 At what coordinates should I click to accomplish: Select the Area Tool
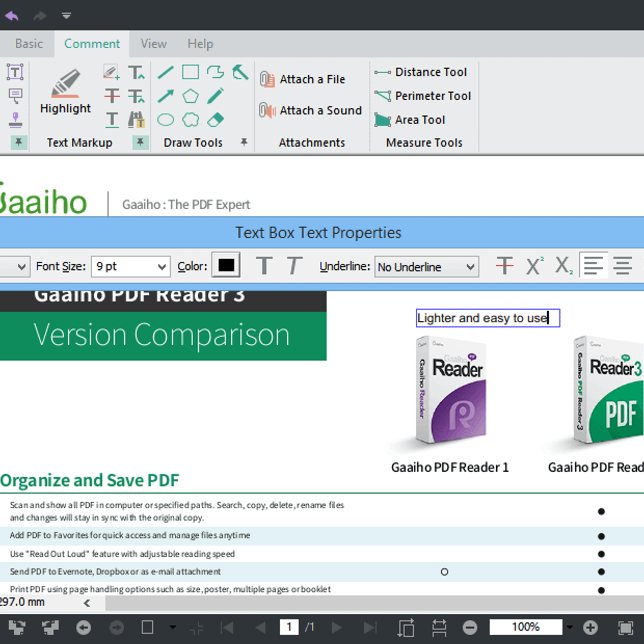[410, 120]
